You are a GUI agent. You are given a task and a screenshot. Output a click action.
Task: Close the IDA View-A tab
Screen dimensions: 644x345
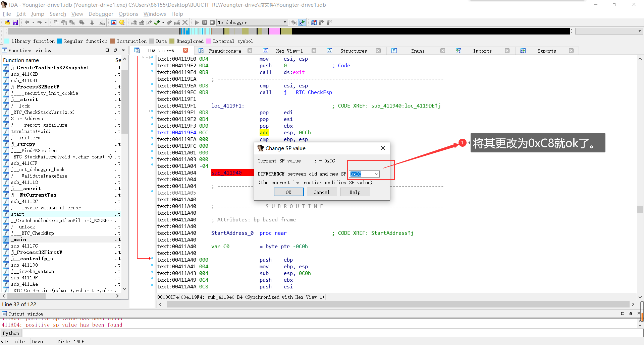(x=185, y=51)
